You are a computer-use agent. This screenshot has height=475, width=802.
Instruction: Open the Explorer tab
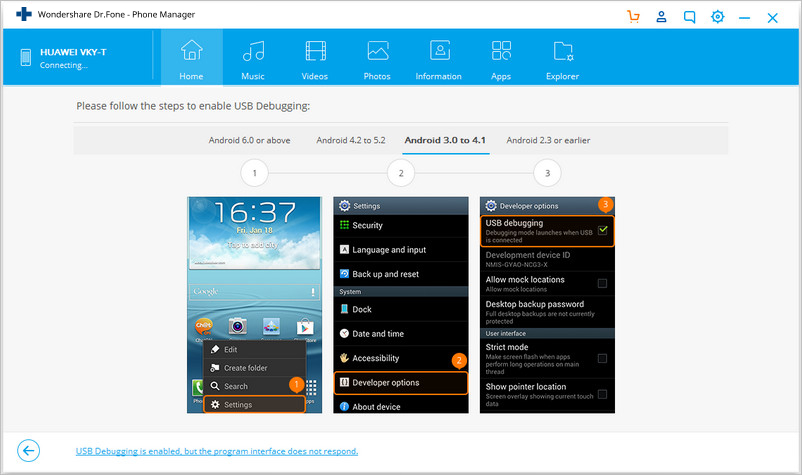click(x=562, y=58)
